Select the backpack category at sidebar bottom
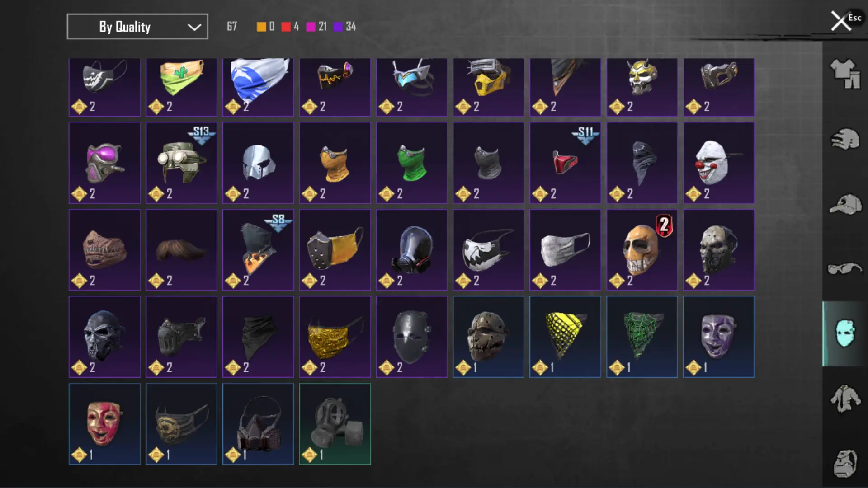The width and height of the screenshot is (868, 488). pyautogui.click(x=845, y=463)
